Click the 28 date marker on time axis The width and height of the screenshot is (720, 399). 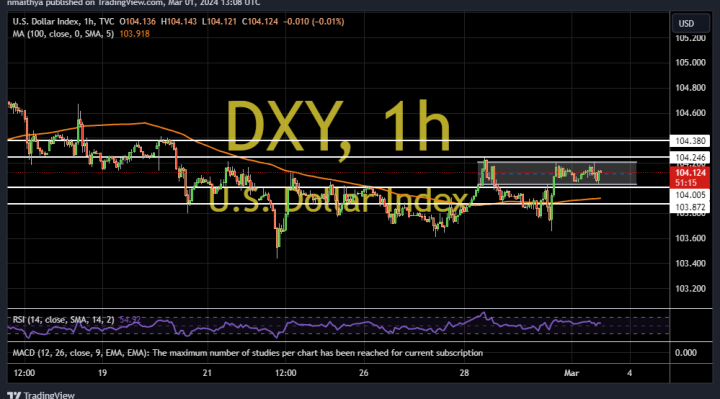[464, 373]
